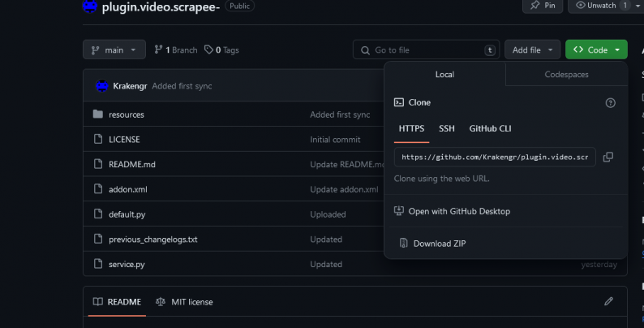Select the HTTPS clone URL field

tap(495, 157)
